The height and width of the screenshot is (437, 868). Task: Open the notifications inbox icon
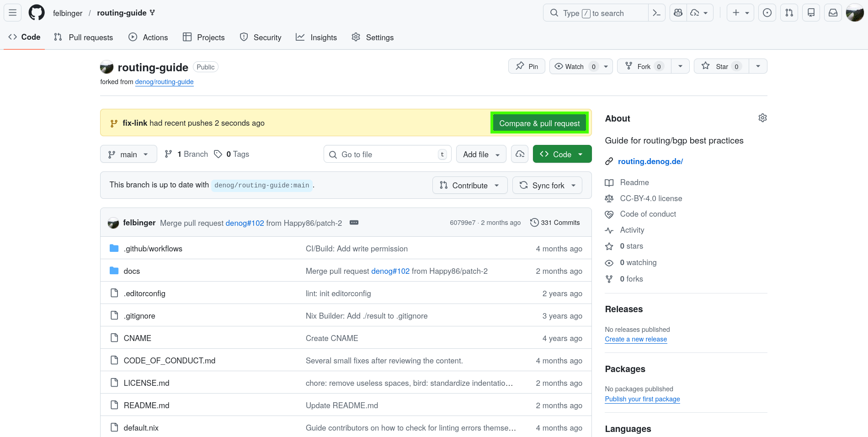(833, 13)
